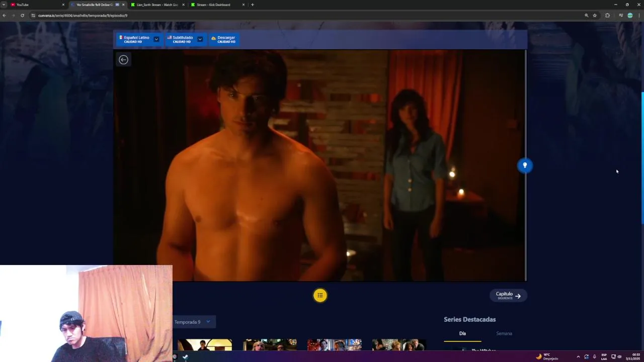Click the microphone icon in system tray

click(594, 356)
